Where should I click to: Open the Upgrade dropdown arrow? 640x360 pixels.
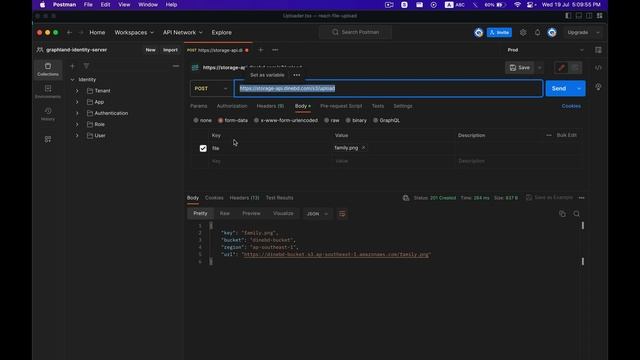click(x=598, y=32)
